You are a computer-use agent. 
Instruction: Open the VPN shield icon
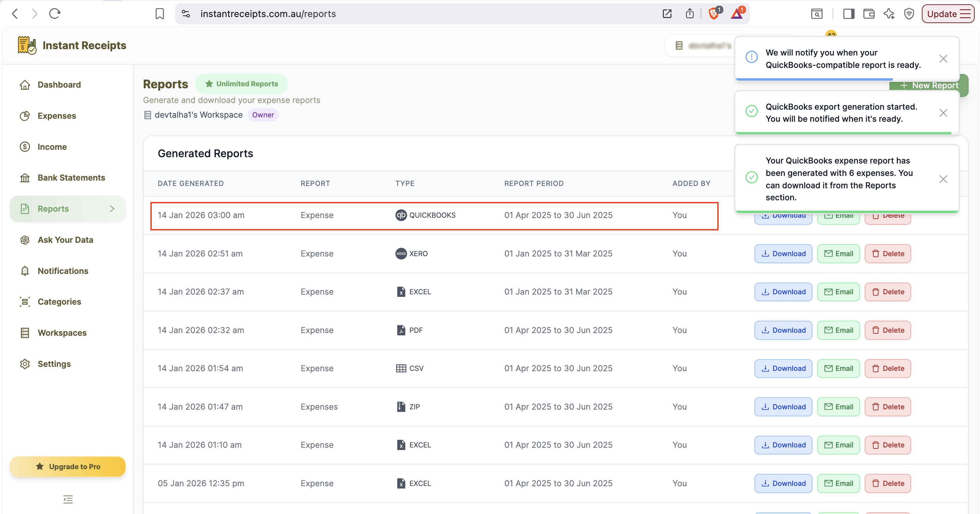[909, 14]
